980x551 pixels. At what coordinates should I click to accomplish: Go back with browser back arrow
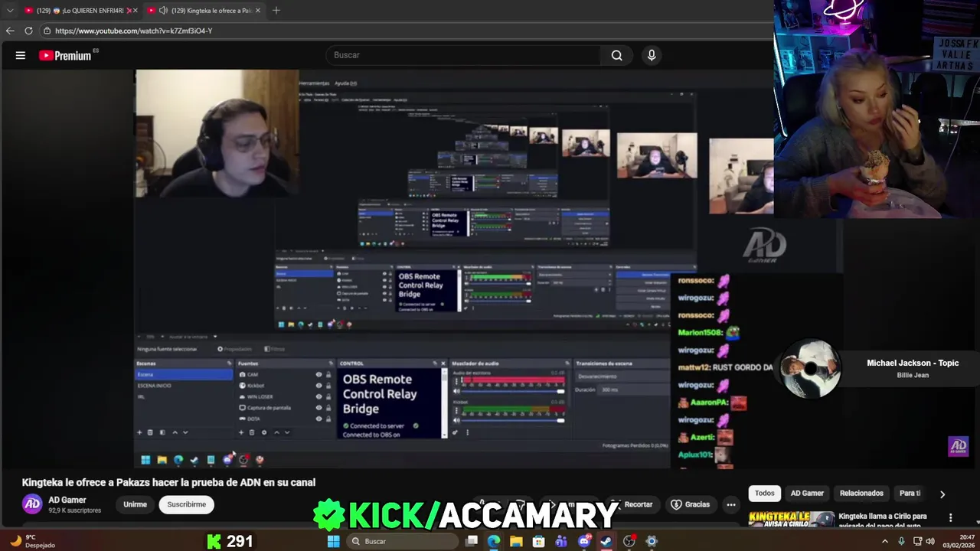pyautogui.click(x=10, y=31)
